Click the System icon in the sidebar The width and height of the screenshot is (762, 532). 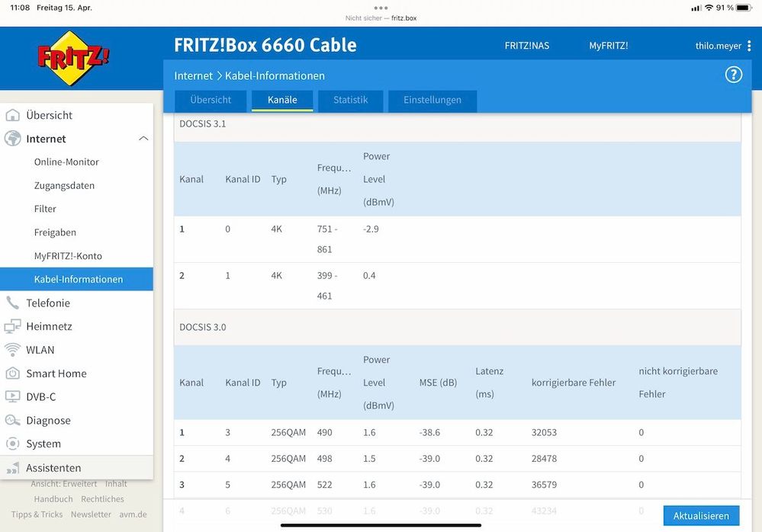(x=13, y=444)
